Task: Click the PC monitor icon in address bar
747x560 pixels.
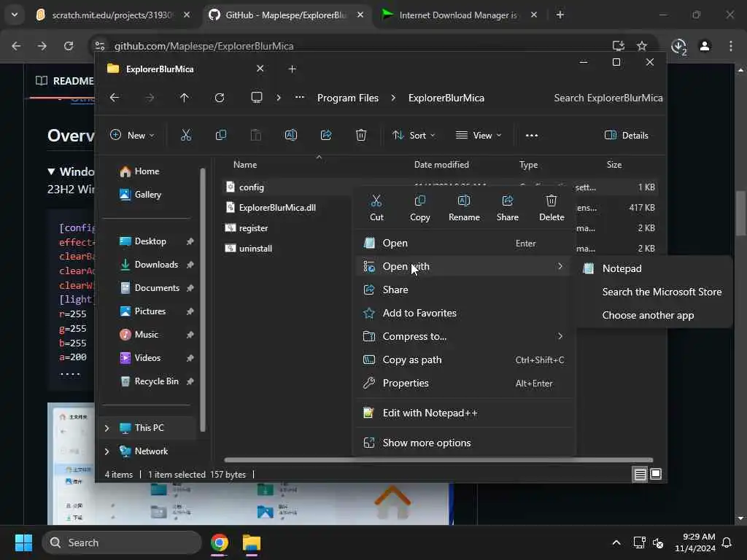Action: point(257,98)
